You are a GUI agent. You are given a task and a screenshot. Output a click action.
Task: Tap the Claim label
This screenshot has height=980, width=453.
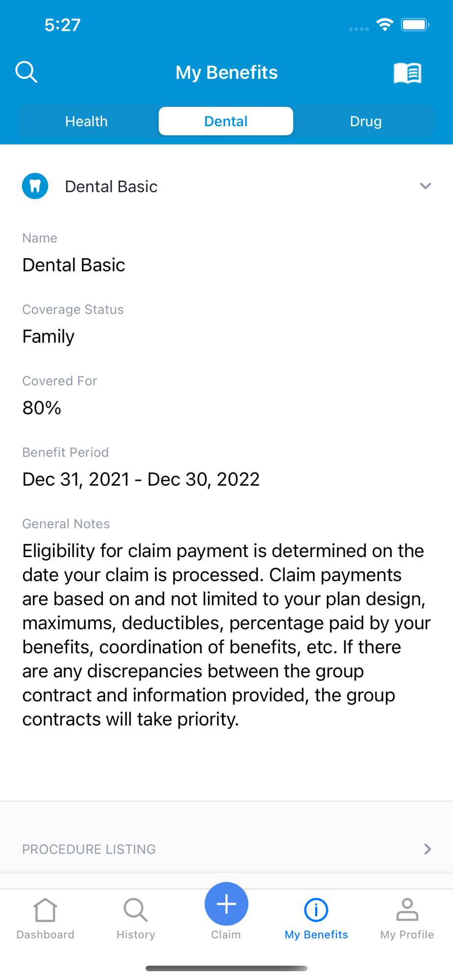226,934
